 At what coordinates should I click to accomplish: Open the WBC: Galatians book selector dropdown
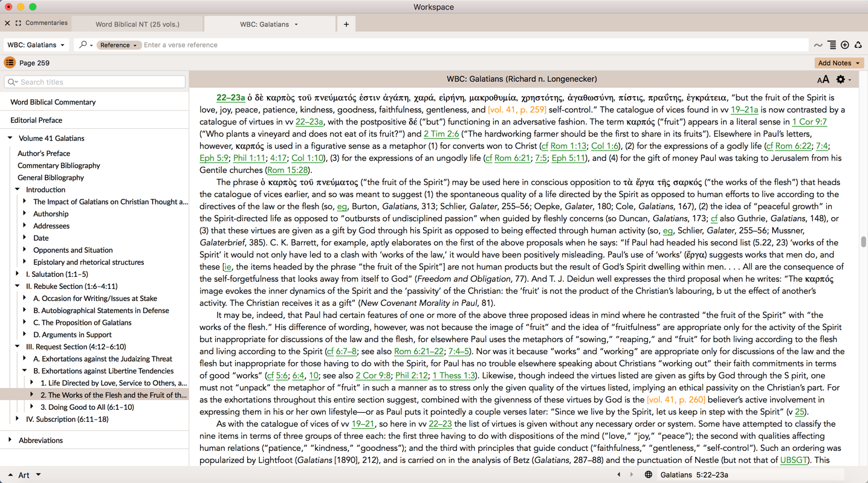36,45
